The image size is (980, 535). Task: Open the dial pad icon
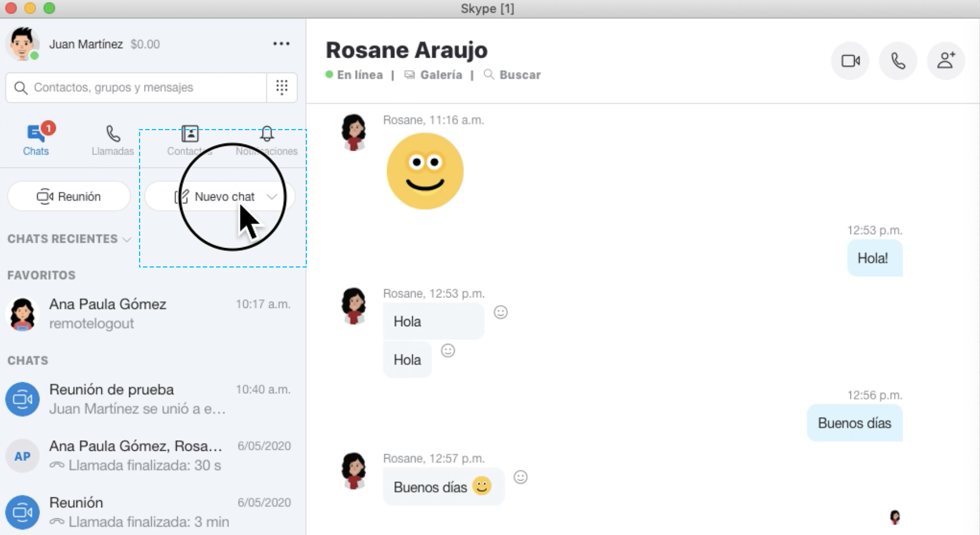click(282, 88)
